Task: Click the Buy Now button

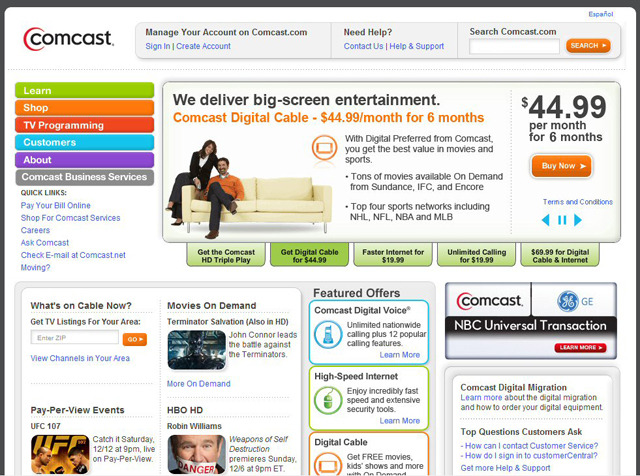Action: 562,166
